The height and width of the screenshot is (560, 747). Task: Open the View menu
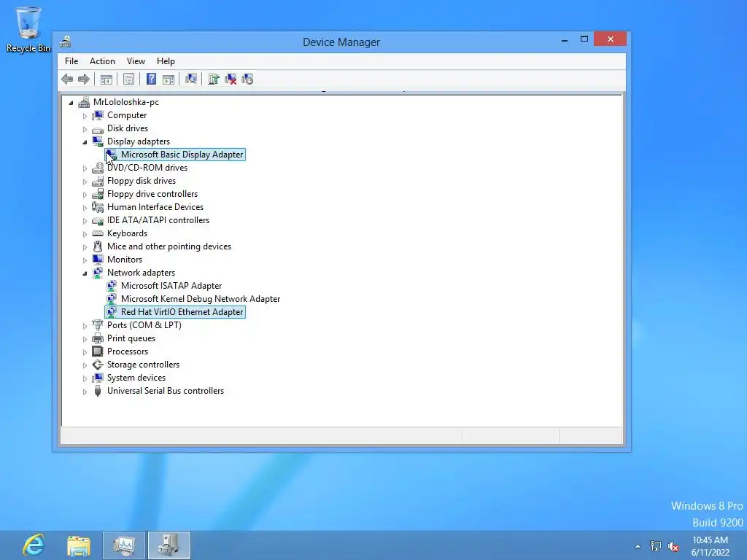click(x=136, y=61)
